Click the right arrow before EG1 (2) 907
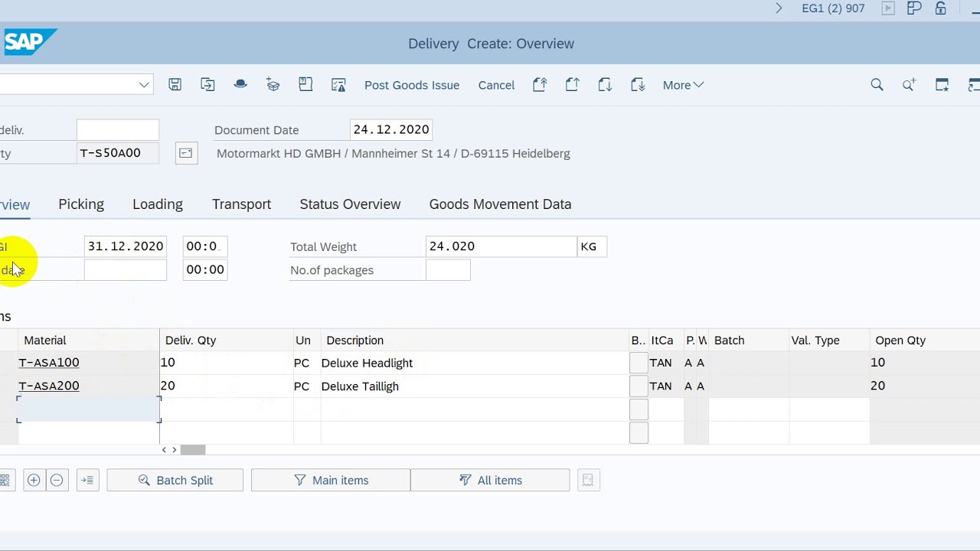980x551 pixels. 779,8
